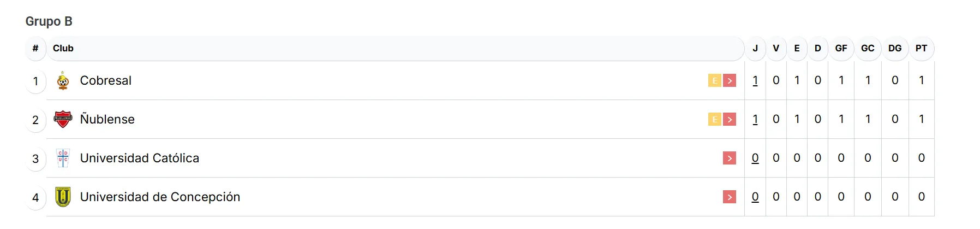Screen dimensions: 980x229
Task: Click the position number 1 badge
Action: click(35, 81)
